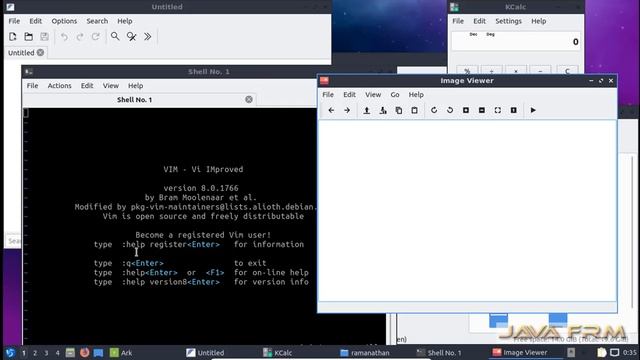Click the C clear button in KCalc
The width and height of the screenshot is (640, 360).
567,71
